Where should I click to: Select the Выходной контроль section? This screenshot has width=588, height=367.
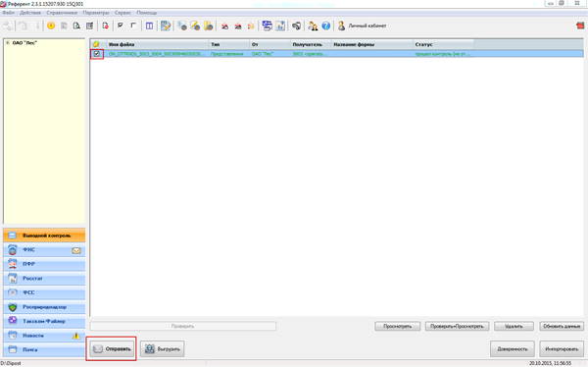44,236
